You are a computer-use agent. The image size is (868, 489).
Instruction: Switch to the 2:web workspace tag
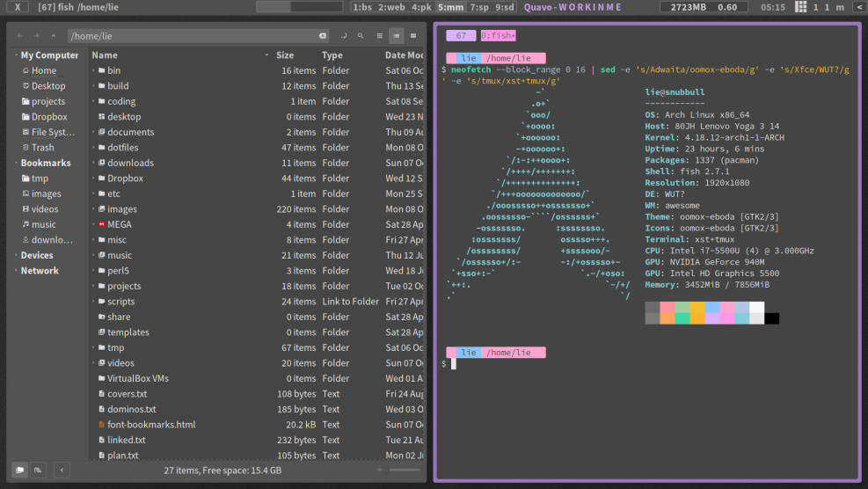391,7
